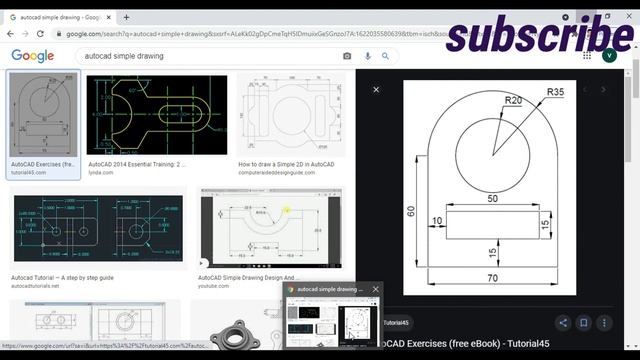Click the tutorial45.com source text
The image size is (640, 360).
29,173
